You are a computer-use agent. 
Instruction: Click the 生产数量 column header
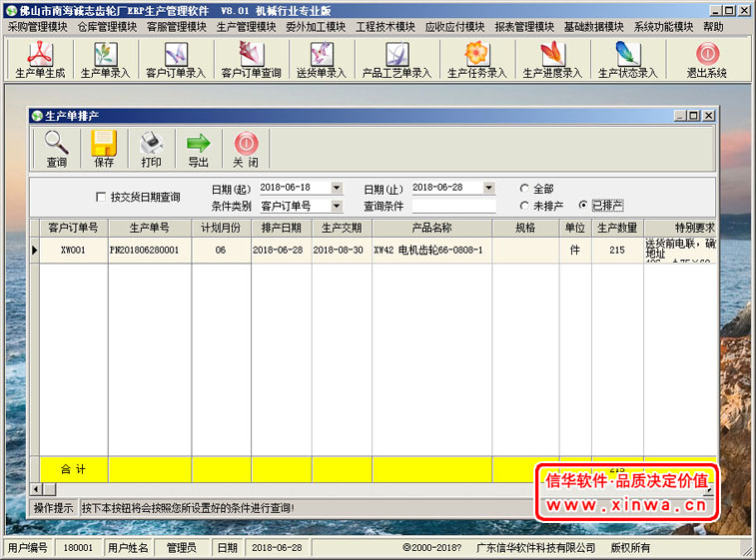point(617,228)
